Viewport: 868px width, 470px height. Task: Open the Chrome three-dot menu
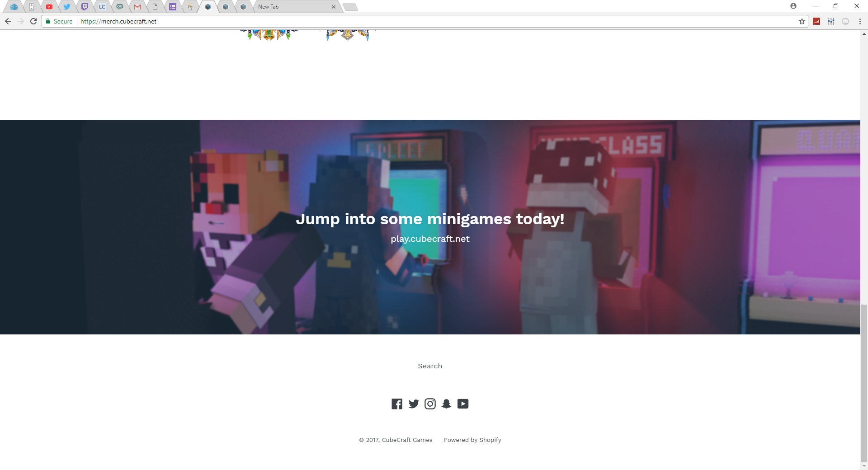(x=860, y=21)
